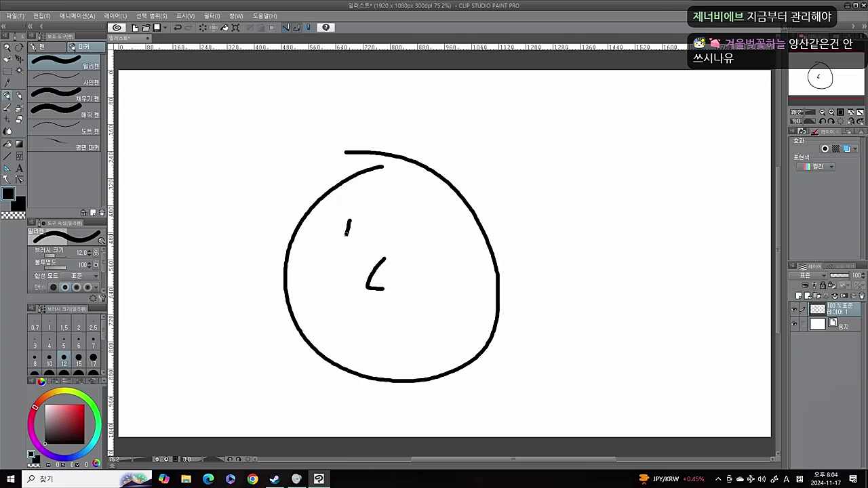The height and width of the screenshot is (488, 868).
Task: Select the Eyedropper tool
Action: tap(7, 83)
